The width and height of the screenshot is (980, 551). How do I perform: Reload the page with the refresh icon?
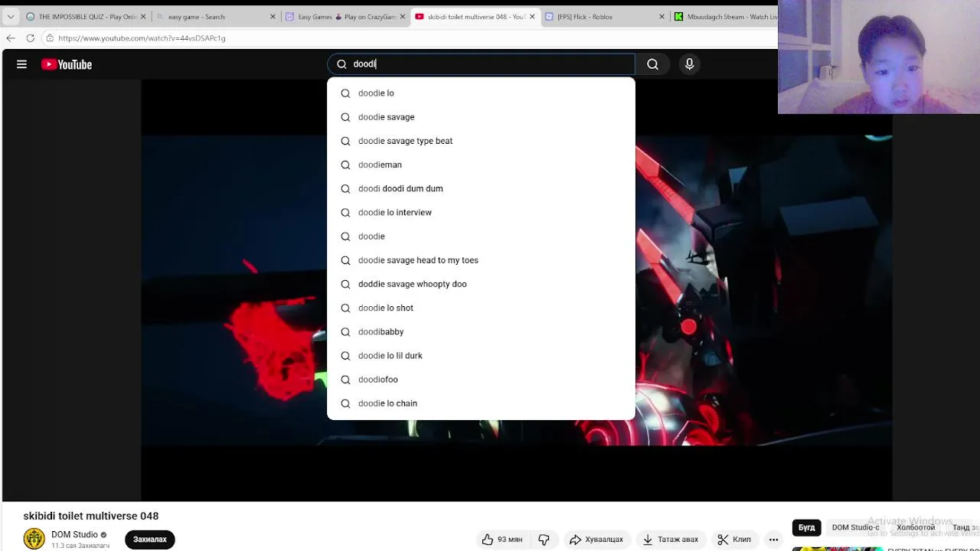tap(30, 37)
